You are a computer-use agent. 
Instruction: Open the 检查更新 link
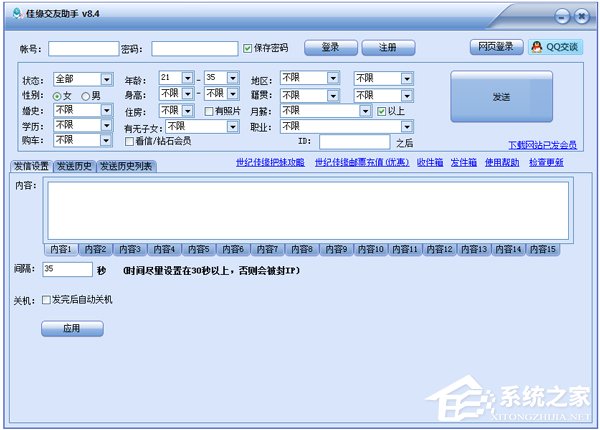[x=546, y=162]
